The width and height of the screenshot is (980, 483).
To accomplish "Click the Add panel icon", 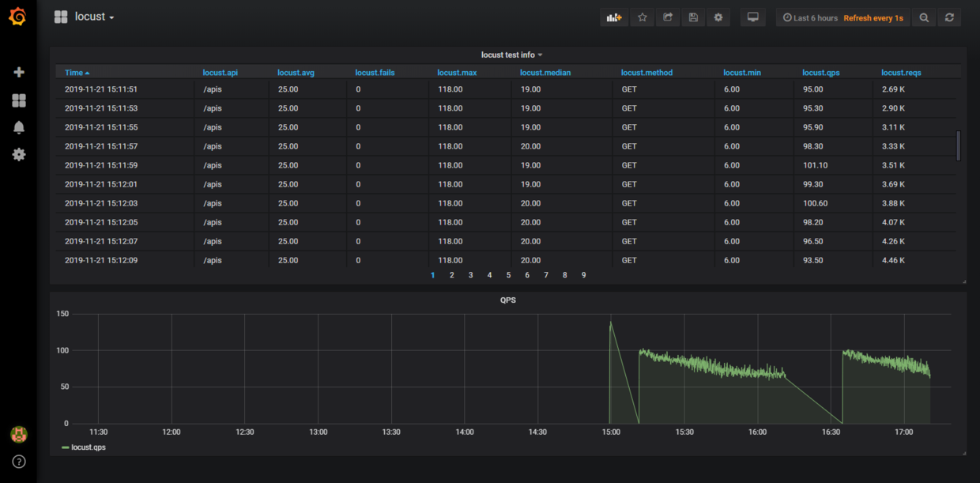I will click(x=614, y=17).
